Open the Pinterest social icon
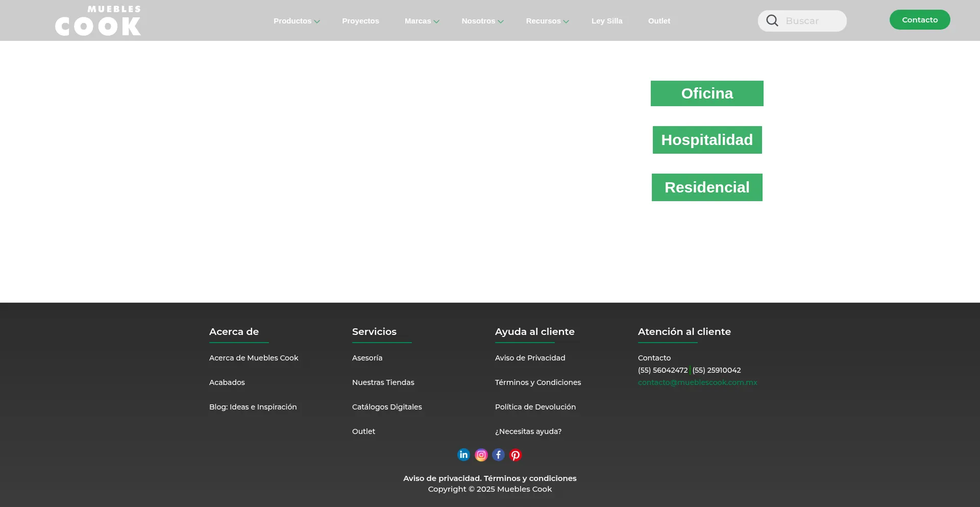 [516, 455]
